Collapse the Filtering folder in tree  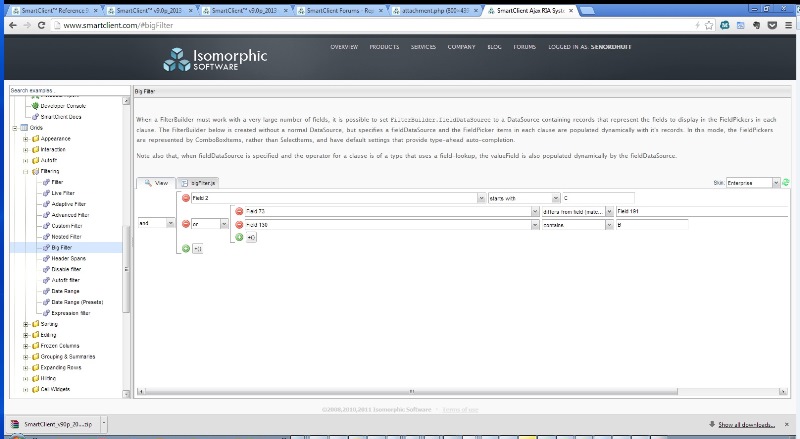[x=25, y=171]
